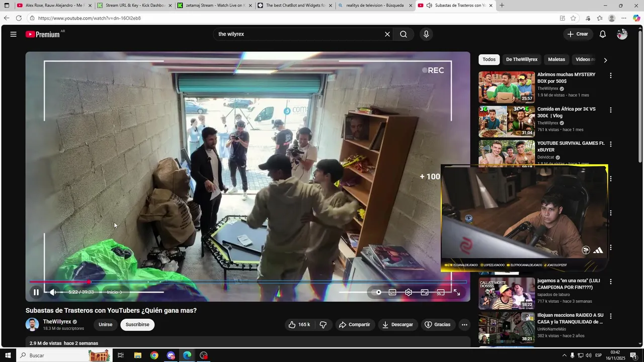Open the YouTube guide hamburger menu

coord(13,34)
